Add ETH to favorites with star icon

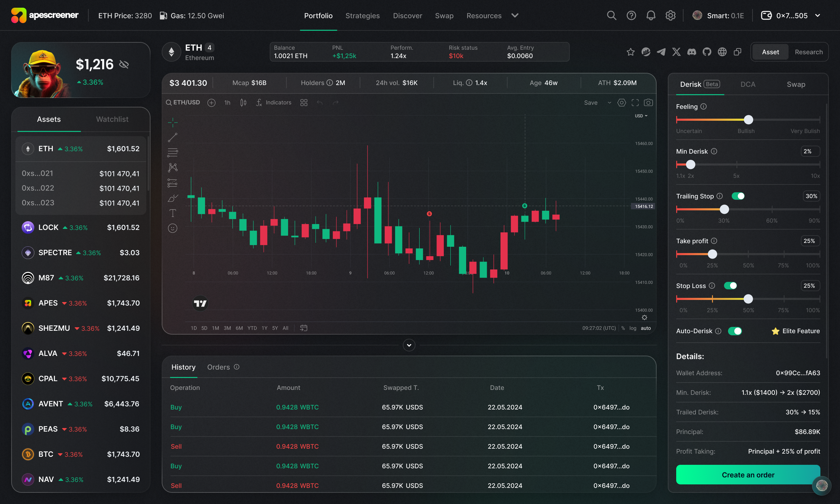pos(631,52)
